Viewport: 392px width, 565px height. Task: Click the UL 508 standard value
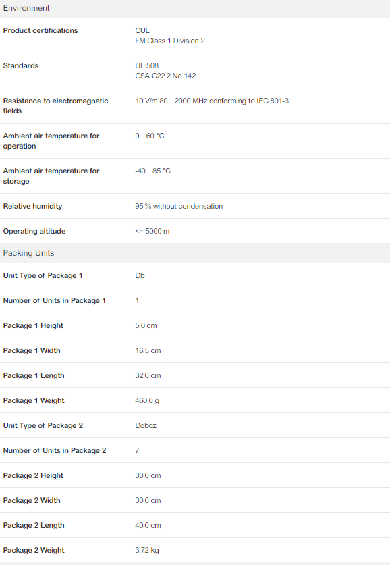[x=146, y=65]
